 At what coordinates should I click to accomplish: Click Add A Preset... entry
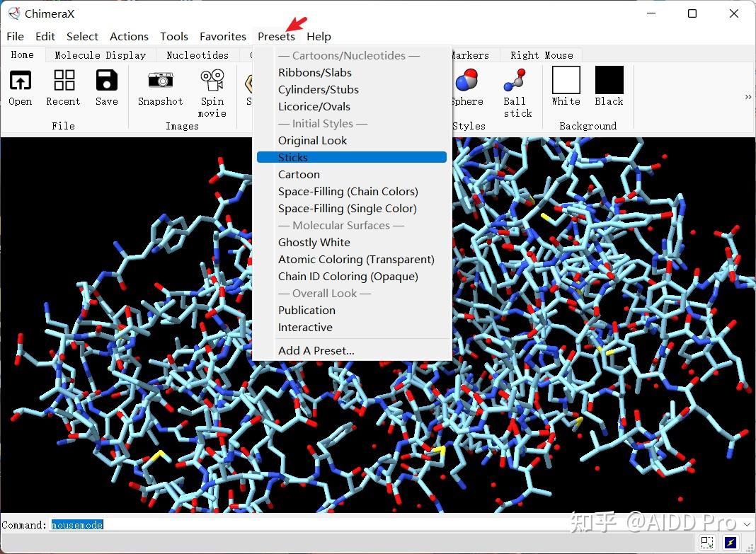[x=316, y=350]
